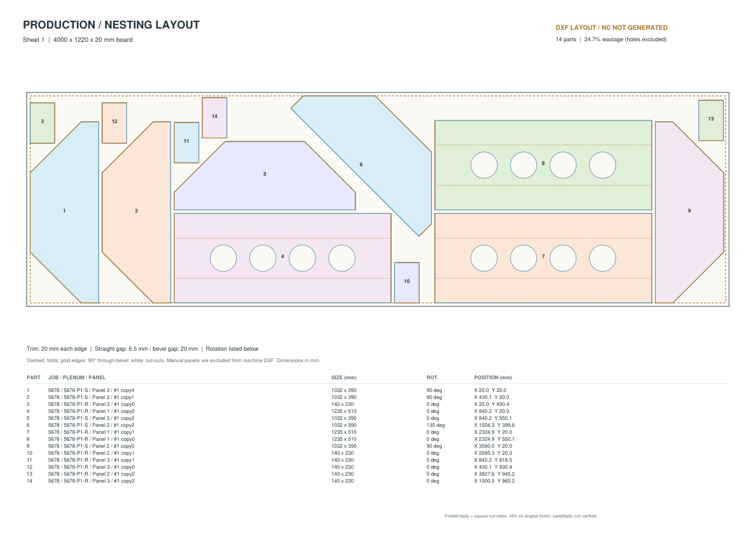The image size is (756, 534).
Task: Select part 4 panel with four holes
Action: (282, 258)
